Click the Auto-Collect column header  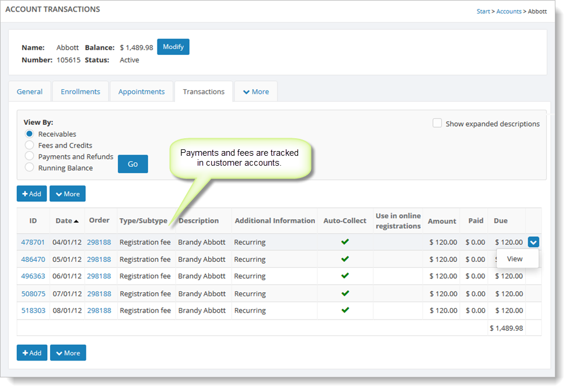coord(345,220)
